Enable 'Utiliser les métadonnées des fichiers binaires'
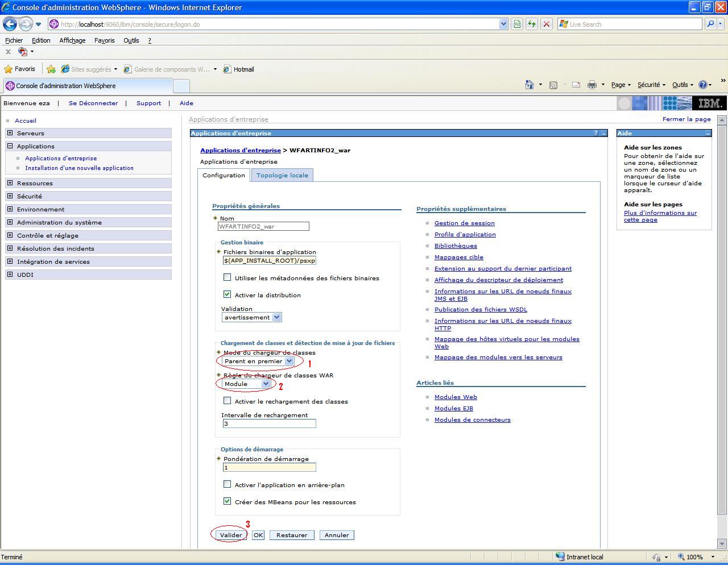Screen dimensions: 728x565 pyautogui.click(x=227, y=277)
